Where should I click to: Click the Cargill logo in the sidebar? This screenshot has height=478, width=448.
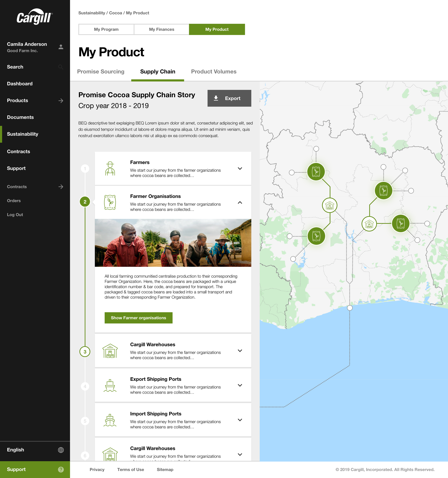pyautogui.click(x=35, y=16)
